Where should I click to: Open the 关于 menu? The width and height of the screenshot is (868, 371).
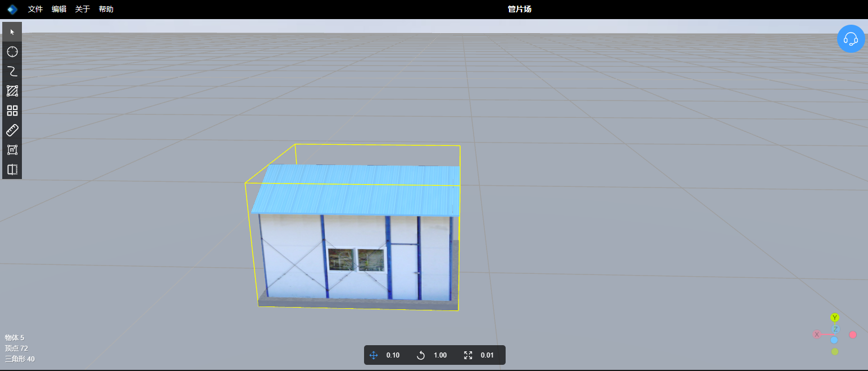tap(83, 9)
